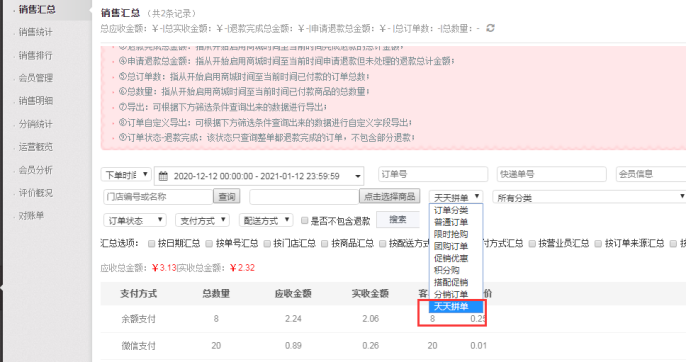The image size is (687, 363).
Task: Click 总数量 column header
Action: click(216, 293)
